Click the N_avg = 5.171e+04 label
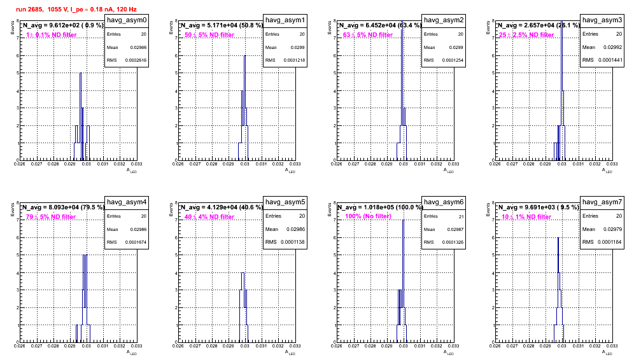 pos(221,25)
